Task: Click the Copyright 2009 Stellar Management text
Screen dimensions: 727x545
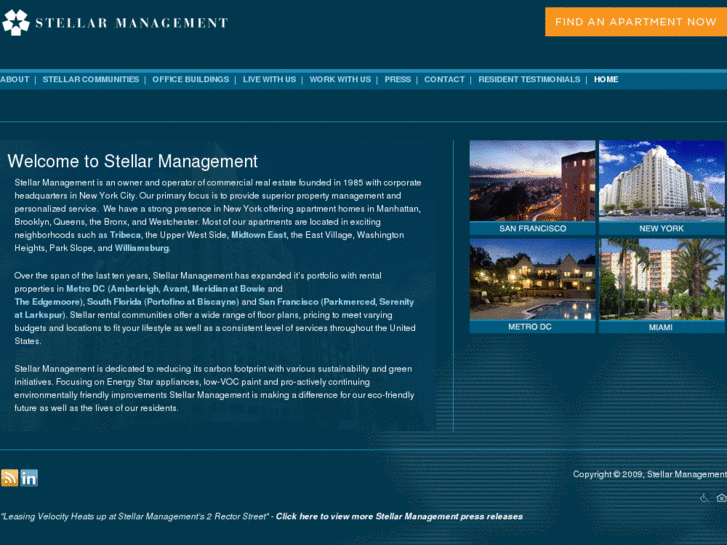Action: 650,474
